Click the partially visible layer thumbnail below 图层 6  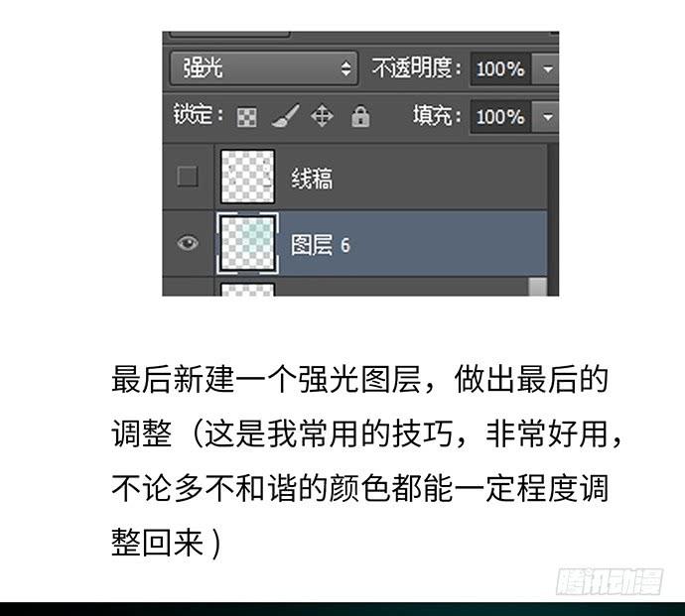tap(248, 290)
